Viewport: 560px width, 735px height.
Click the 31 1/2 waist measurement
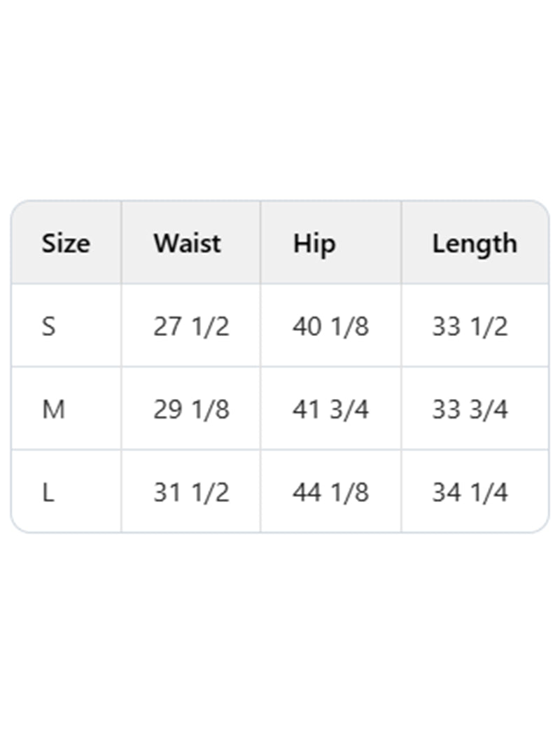(191, 493)
